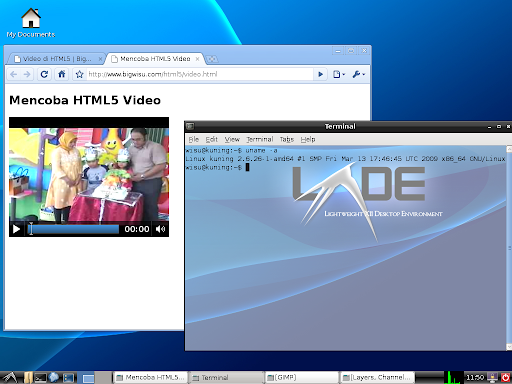Click the Terminal title bar
This screenshot has width=512, height=384.
pos(340,126)
